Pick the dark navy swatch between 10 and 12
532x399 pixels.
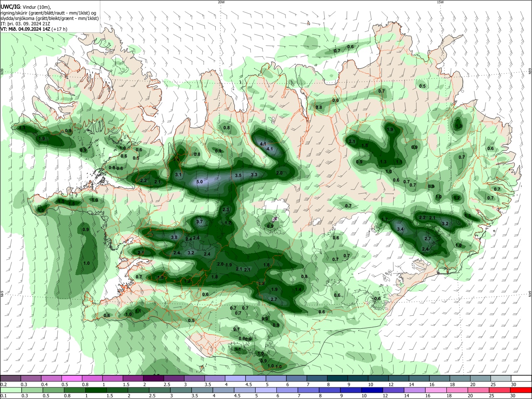pos(371,390)
